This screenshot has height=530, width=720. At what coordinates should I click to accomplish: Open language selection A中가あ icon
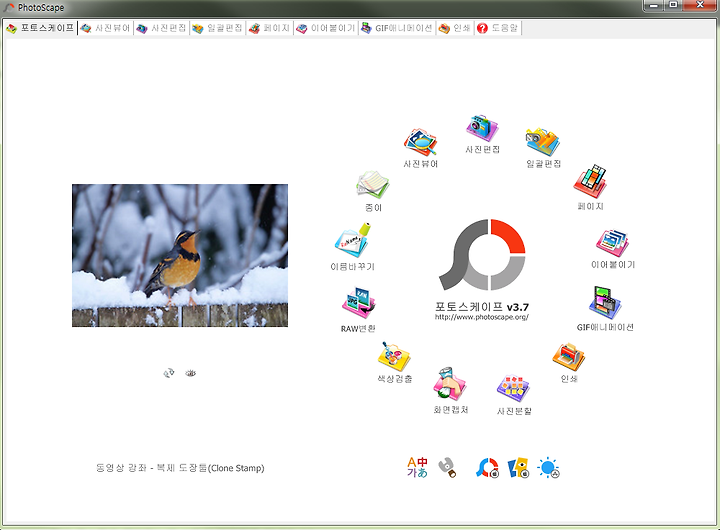(x=417, y=468)
